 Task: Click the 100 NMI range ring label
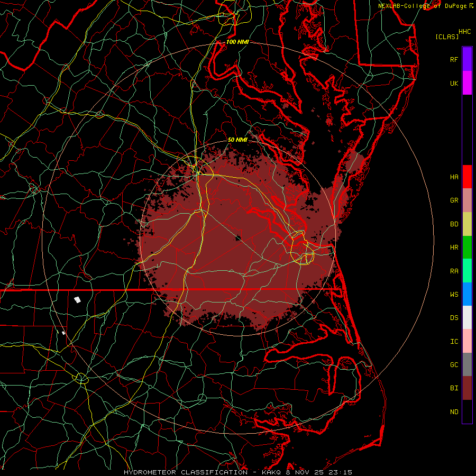(237, 42)
